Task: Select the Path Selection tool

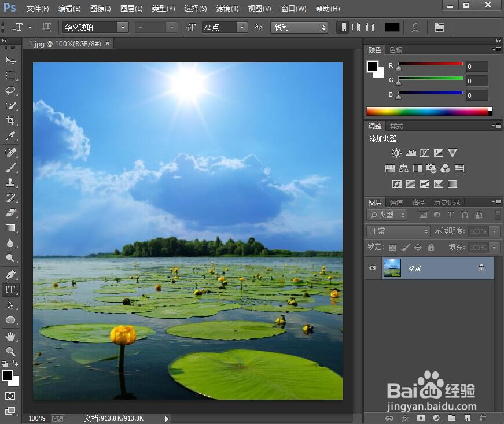Action: click(10, 305)
